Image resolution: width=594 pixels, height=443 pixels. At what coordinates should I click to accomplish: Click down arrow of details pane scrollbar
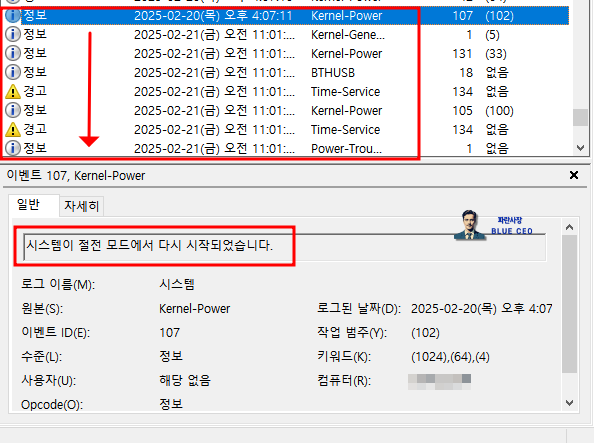click(x=569, y=402)
